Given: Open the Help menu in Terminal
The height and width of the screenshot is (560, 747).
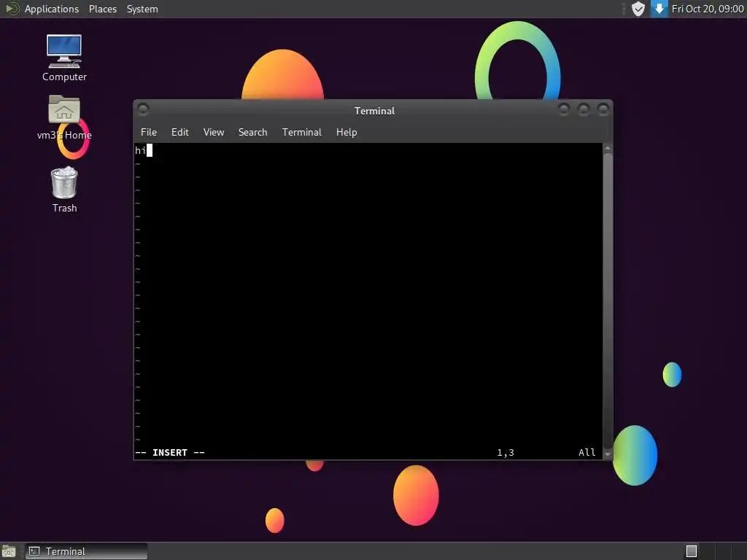Looking at the screenshot, I should [347, 133].
